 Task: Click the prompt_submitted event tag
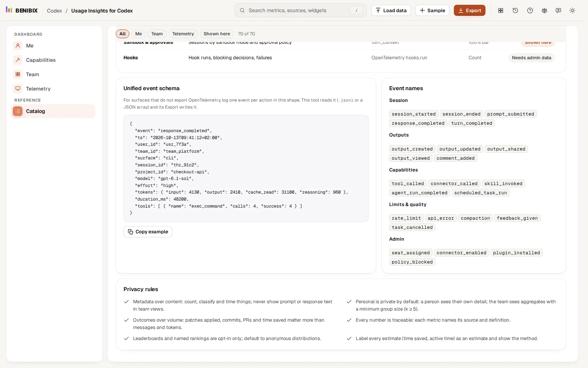point(511,114)
